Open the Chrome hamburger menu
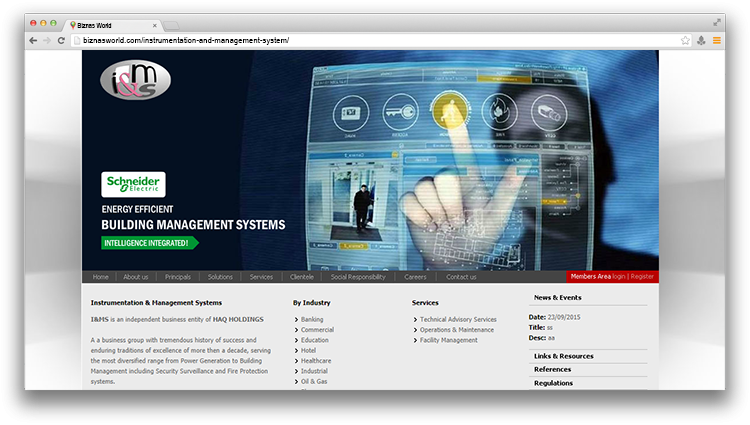The height and width of the screenshot is (425, 750). [717, 40]
